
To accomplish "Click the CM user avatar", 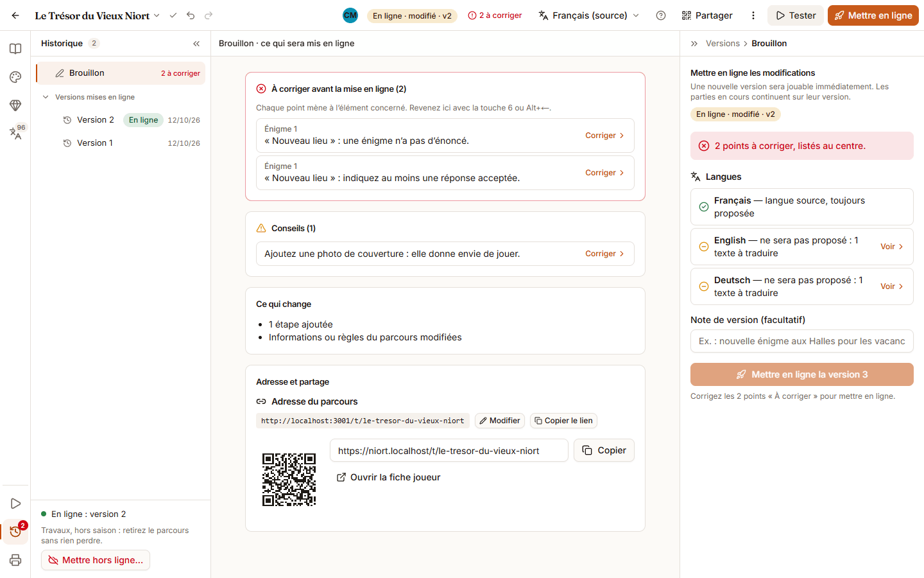I will click(350, 15).
